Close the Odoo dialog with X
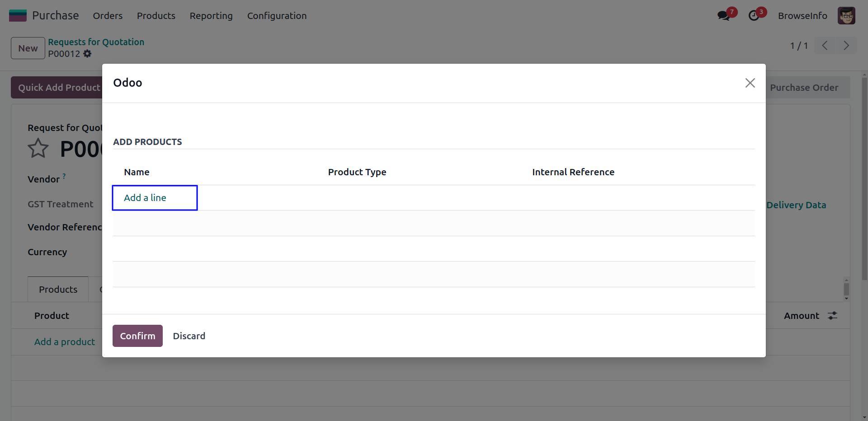This screenshot has width=868, height=421. [750, 83]
